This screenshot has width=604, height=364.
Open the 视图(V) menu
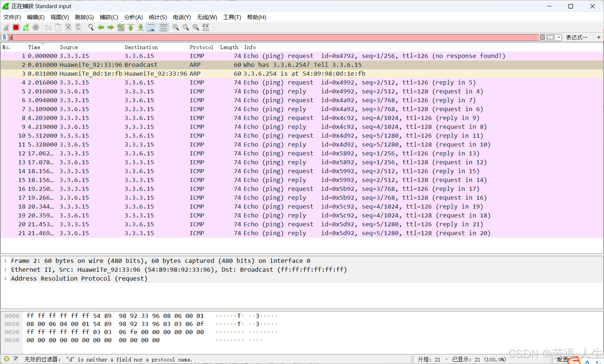(60, 17)
